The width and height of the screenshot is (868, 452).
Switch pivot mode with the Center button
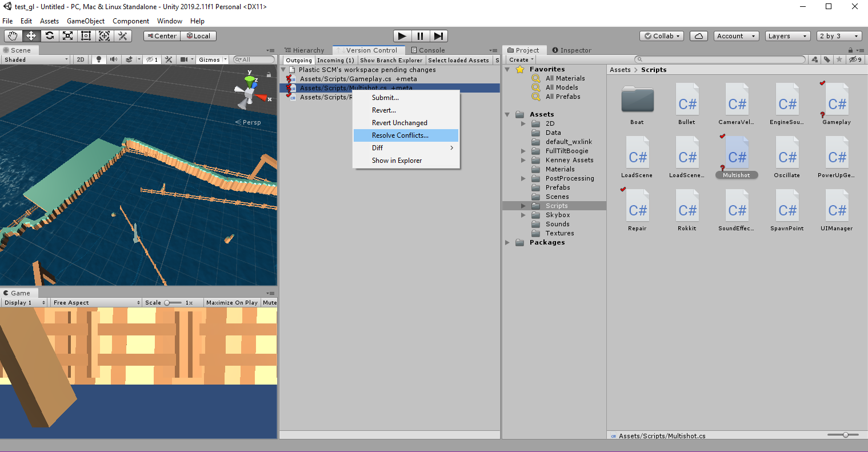(x=161, y=35)
